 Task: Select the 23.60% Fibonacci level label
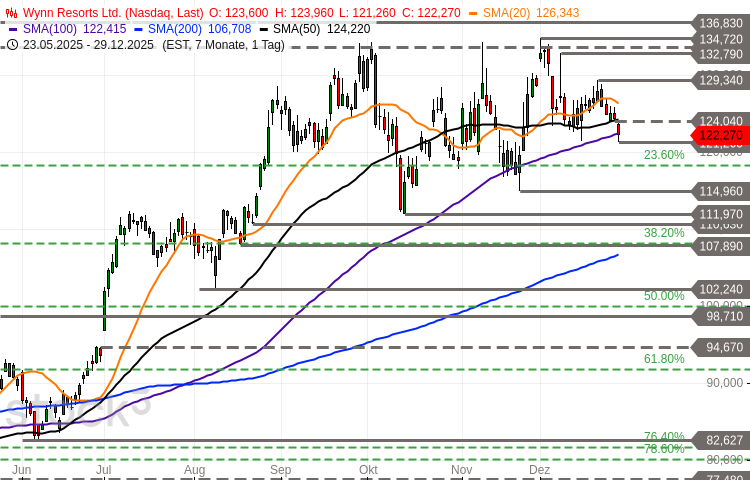click(x=664, y=155)
